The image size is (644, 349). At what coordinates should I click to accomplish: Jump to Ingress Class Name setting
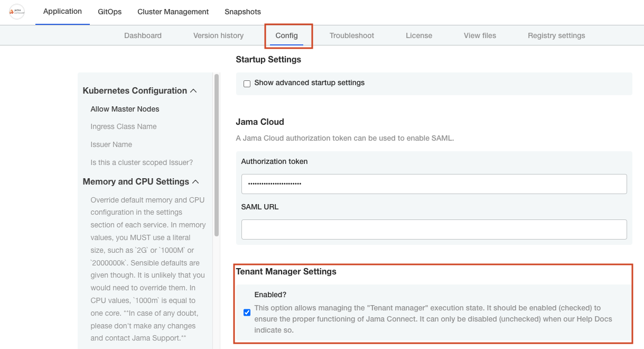coord(124,126)
